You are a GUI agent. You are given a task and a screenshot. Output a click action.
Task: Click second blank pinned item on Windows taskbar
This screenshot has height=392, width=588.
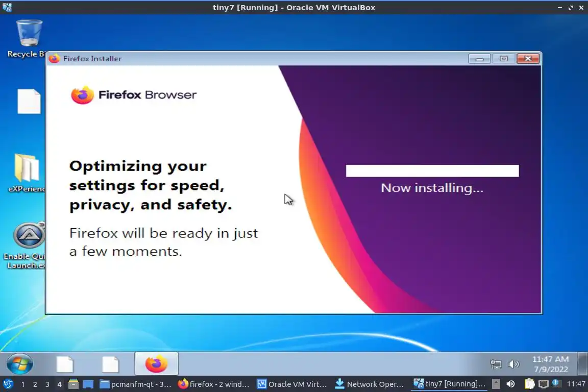[110, 364]
